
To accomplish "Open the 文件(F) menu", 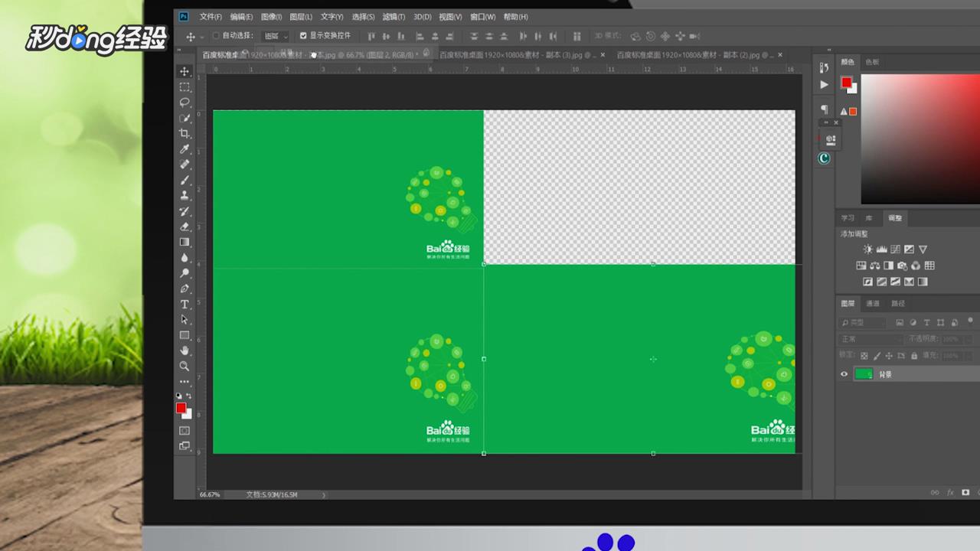I will pyautogui.click(x=211, y=17).
